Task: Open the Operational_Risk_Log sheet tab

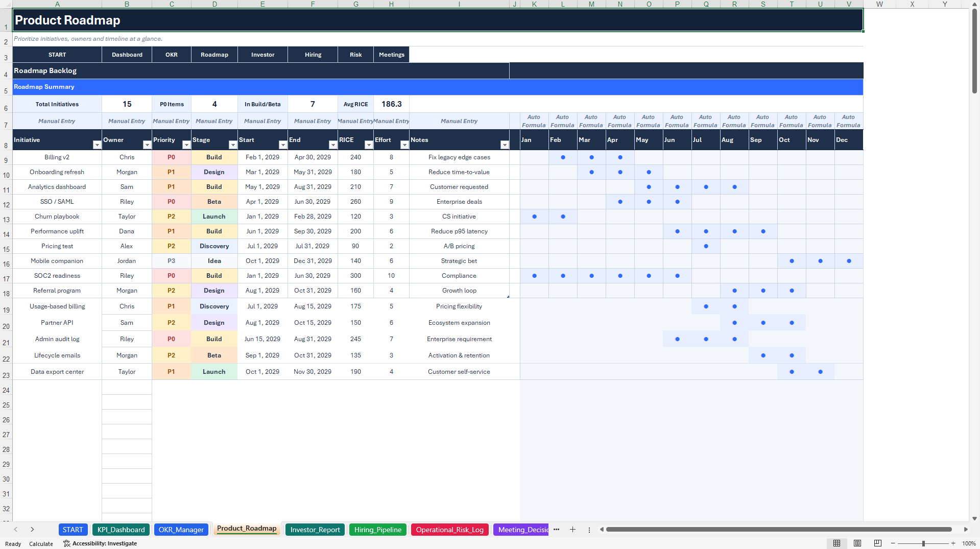Action: tap(450, 530)
